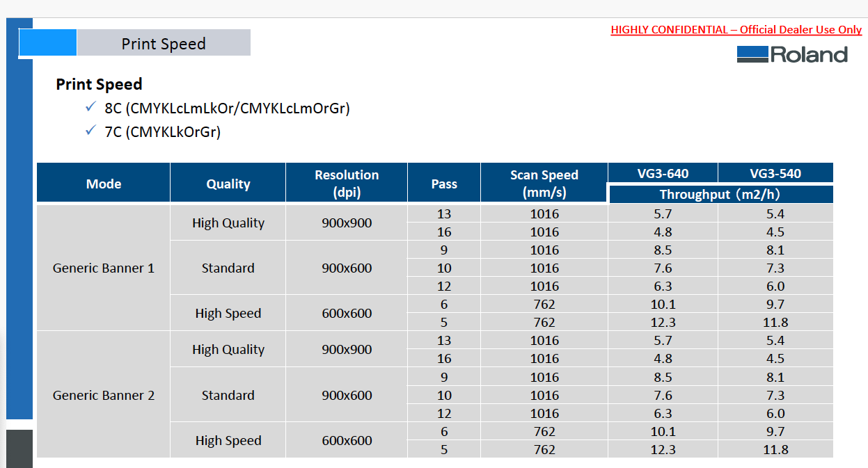Select pass '16' in Generic Banner 2

[444, 358]
